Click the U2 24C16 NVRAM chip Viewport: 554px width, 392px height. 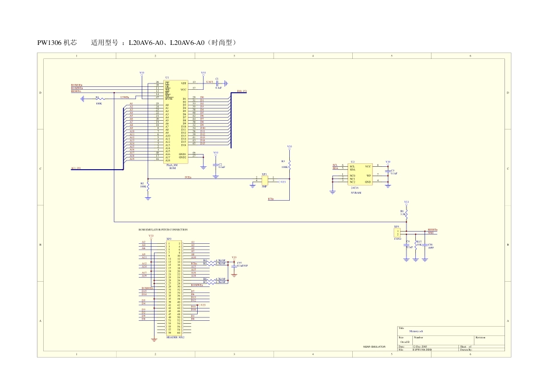coord(360,174)
